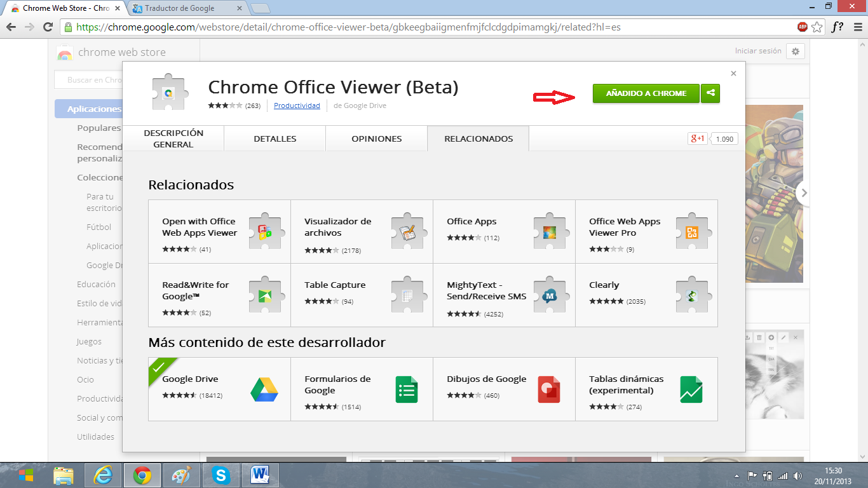Click the +1 Google button

[697, 138]
